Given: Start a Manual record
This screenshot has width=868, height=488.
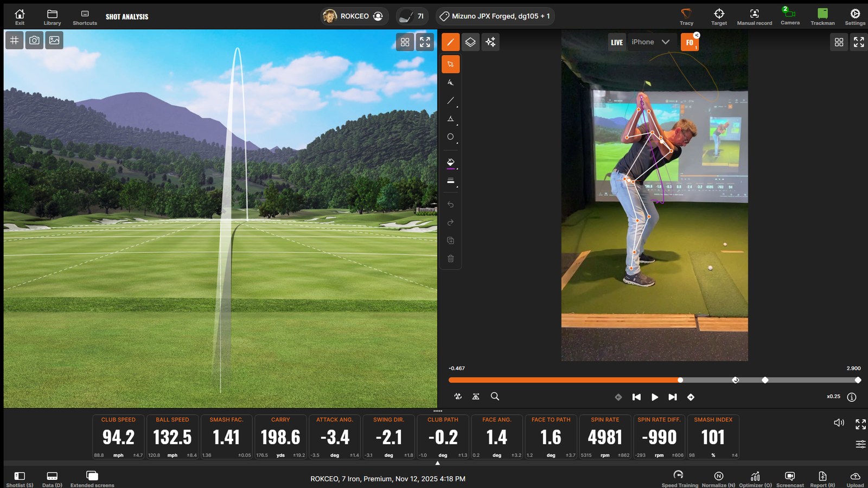Looking at the screenshot, I should click(x=754, y=16).
